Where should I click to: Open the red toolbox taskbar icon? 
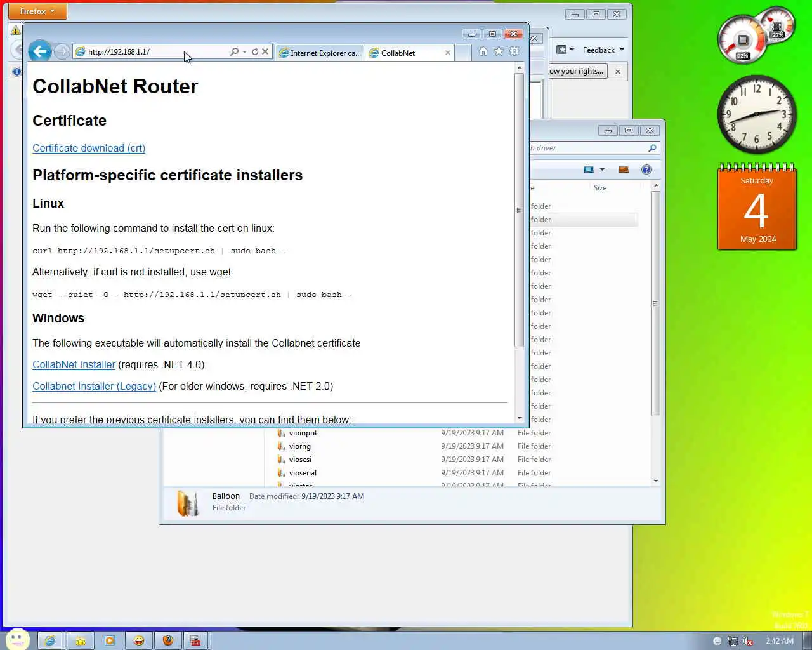(195, 640)
